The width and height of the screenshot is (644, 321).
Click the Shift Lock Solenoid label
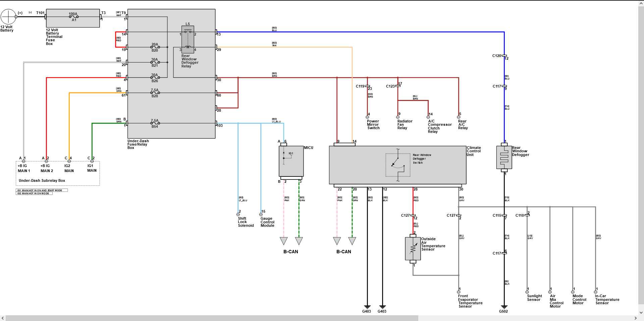point(246,222)
